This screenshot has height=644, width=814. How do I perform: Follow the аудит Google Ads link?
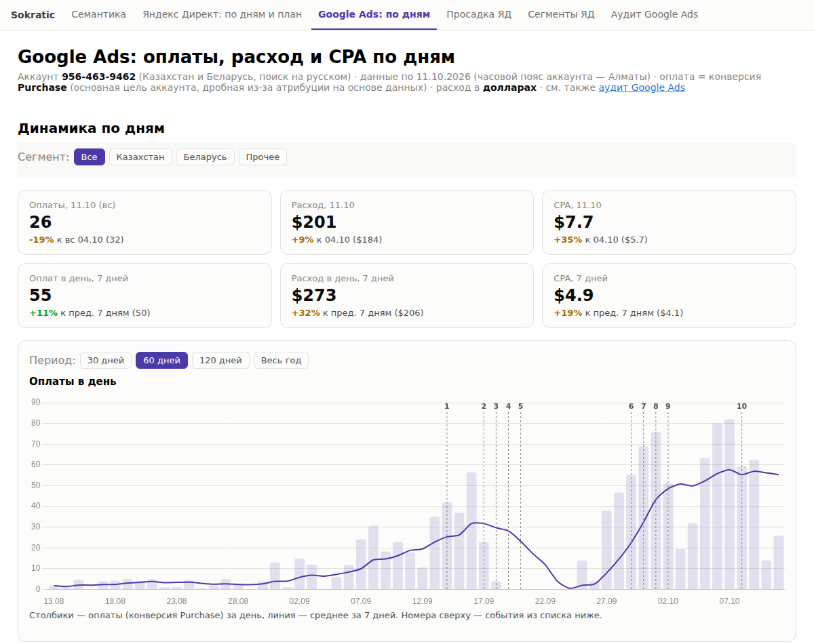pos(642,87)
